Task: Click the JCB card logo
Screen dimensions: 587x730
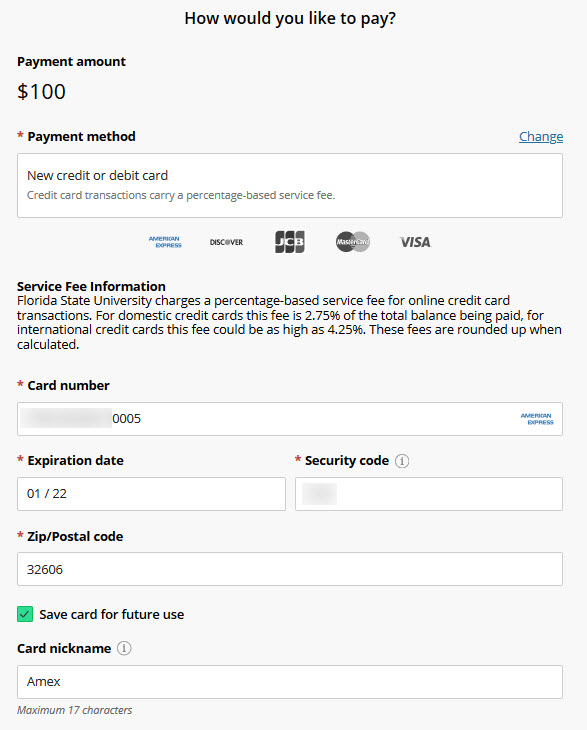Action: click(290, 242)
